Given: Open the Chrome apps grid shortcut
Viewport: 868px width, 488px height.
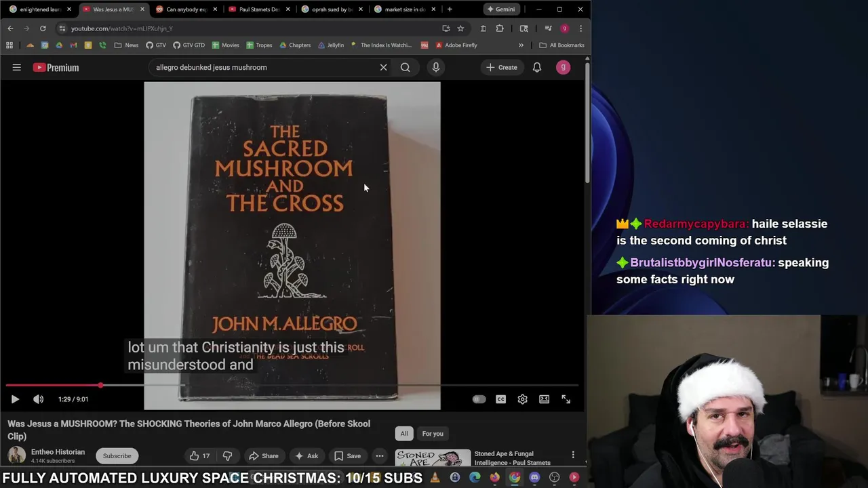Looking at the screenshot, I should click(x=9, y=45).
